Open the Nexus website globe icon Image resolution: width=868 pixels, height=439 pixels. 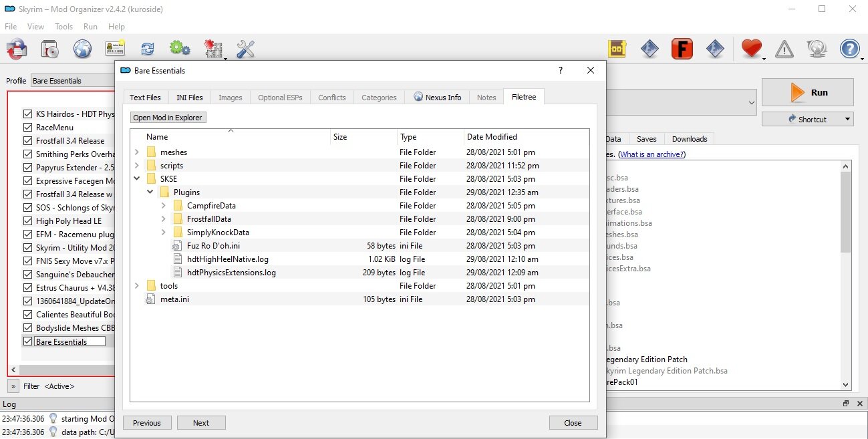[83, 49]
